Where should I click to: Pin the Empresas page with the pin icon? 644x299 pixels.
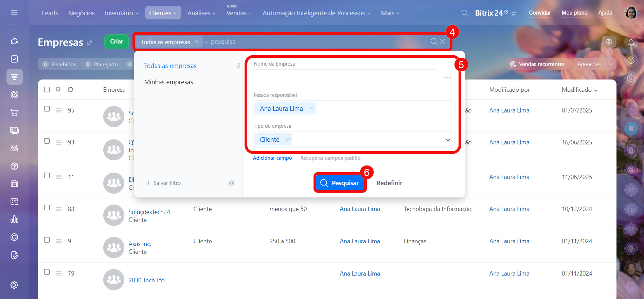tap(90, 43)
